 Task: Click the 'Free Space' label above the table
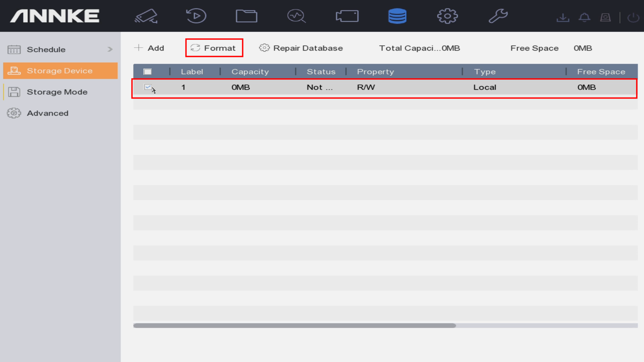click(534, 48)
